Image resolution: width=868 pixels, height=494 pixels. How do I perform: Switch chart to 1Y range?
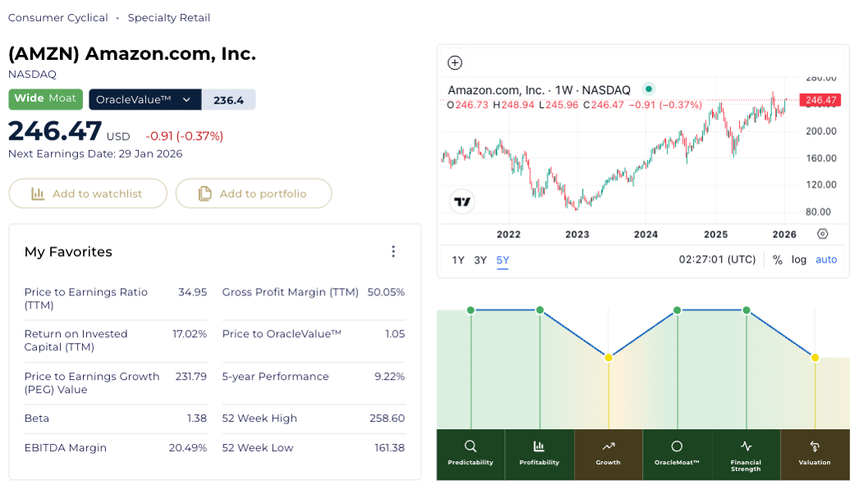coord(458,261)
